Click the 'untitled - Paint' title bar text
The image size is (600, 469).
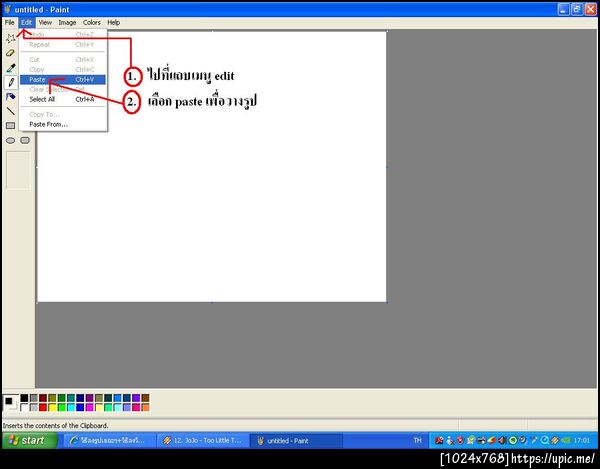coord(42,10)
